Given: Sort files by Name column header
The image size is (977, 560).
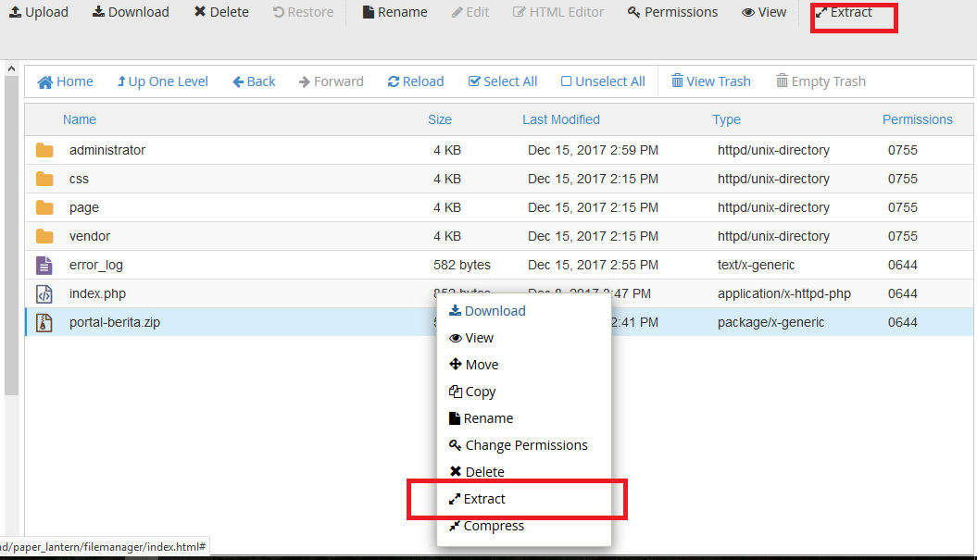Looking at the screenshot, I should point(80,119).
